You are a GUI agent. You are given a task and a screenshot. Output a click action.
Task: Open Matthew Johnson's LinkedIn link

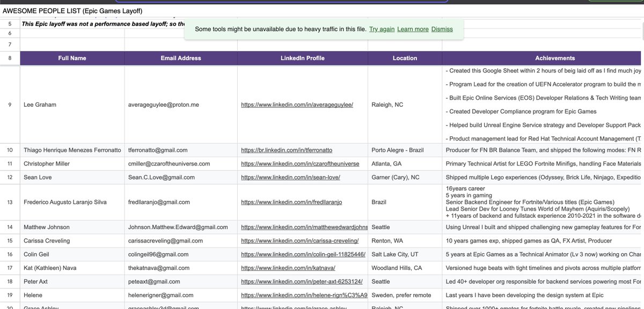tap(304, 227)
